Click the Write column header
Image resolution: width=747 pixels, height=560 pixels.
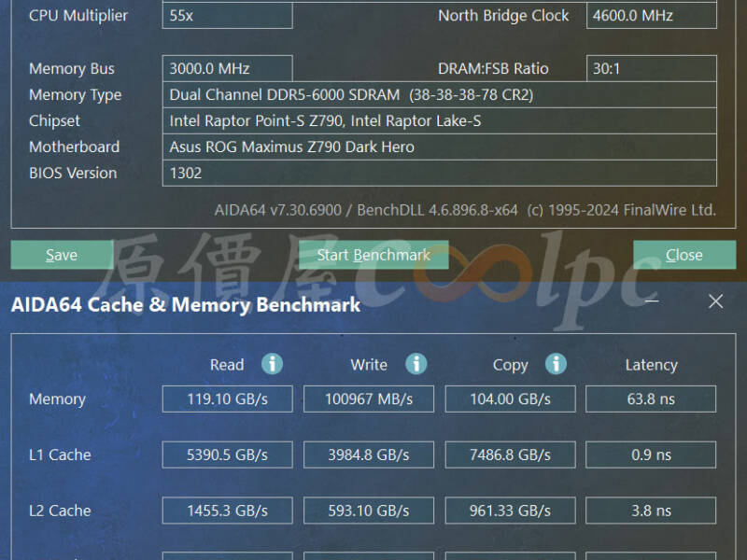(369, 365)
